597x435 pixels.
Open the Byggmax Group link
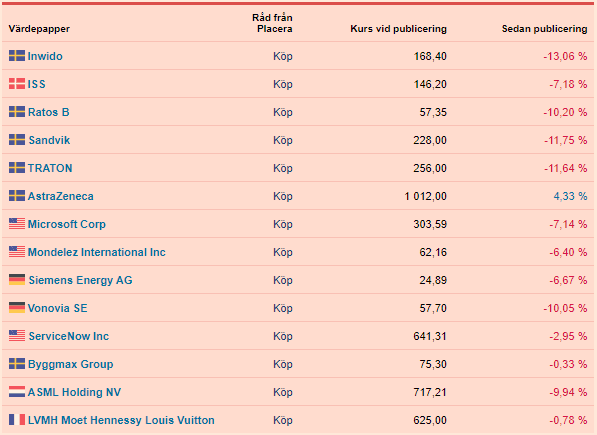pos(70,364)
